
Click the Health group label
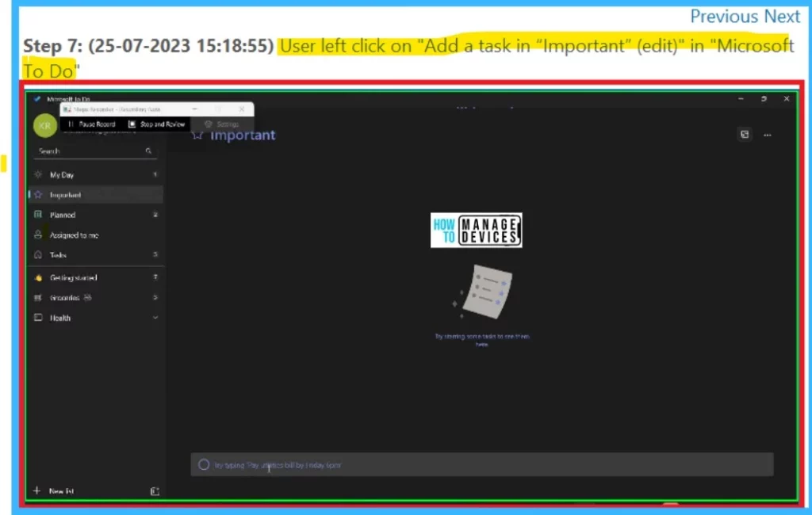pos(60,318)
